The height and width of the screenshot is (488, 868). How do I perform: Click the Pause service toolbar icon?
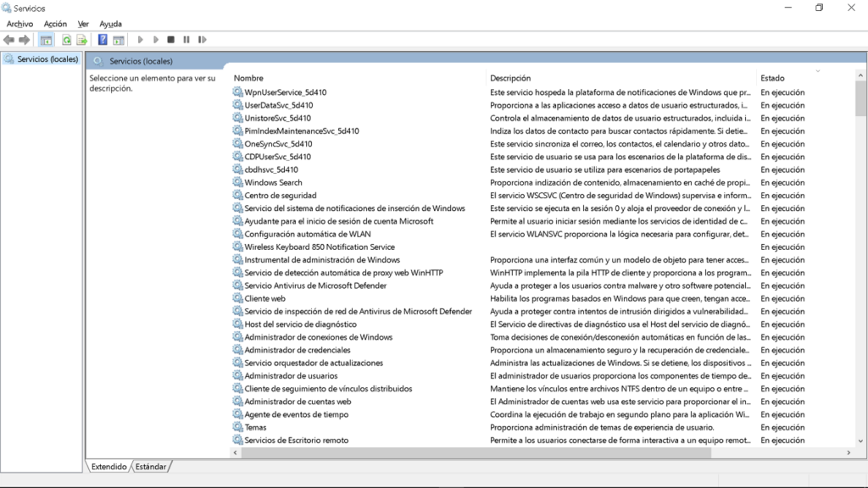[x=186, y=40]
